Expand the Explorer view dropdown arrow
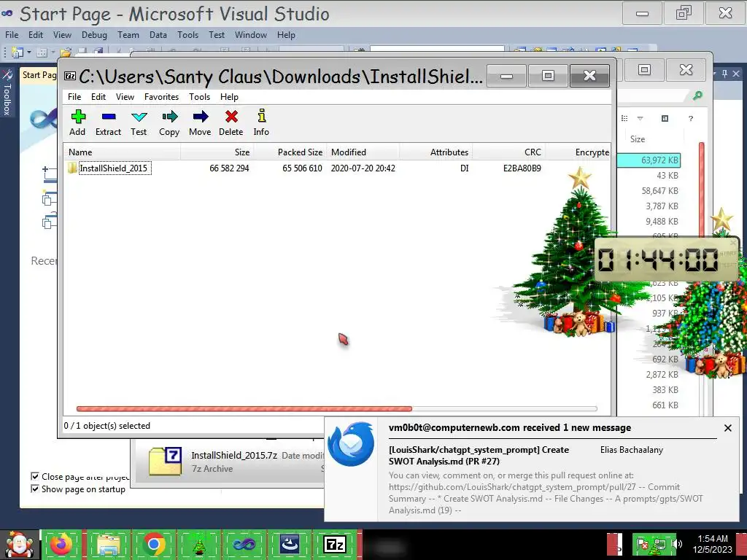The width and height of the screenshot is (747, 560). 640,118
